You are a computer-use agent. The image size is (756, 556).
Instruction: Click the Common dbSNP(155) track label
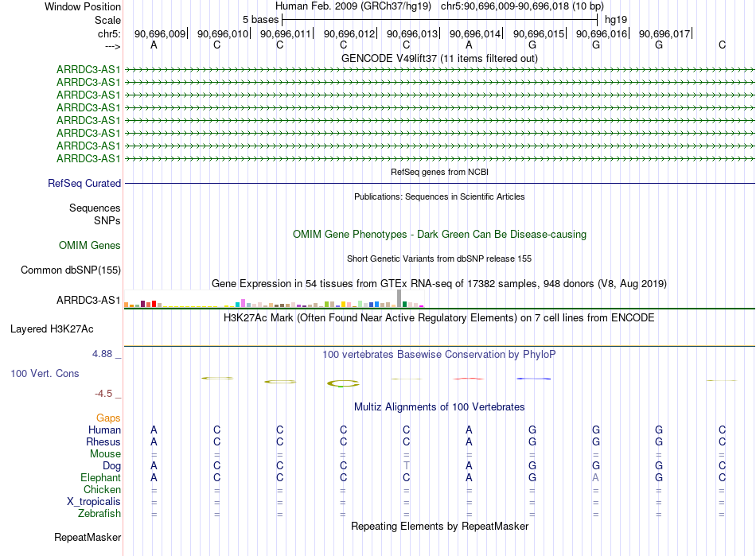71,270
